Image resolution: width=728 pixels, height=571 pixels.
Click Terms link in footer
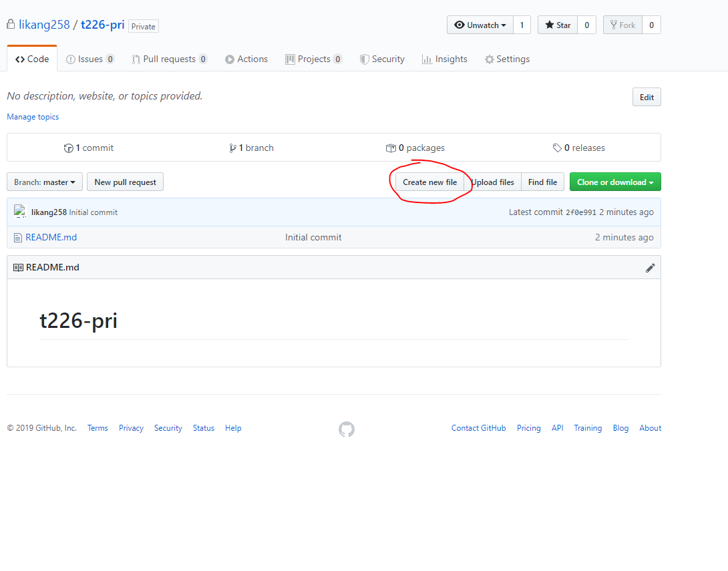tap(98, 428)
